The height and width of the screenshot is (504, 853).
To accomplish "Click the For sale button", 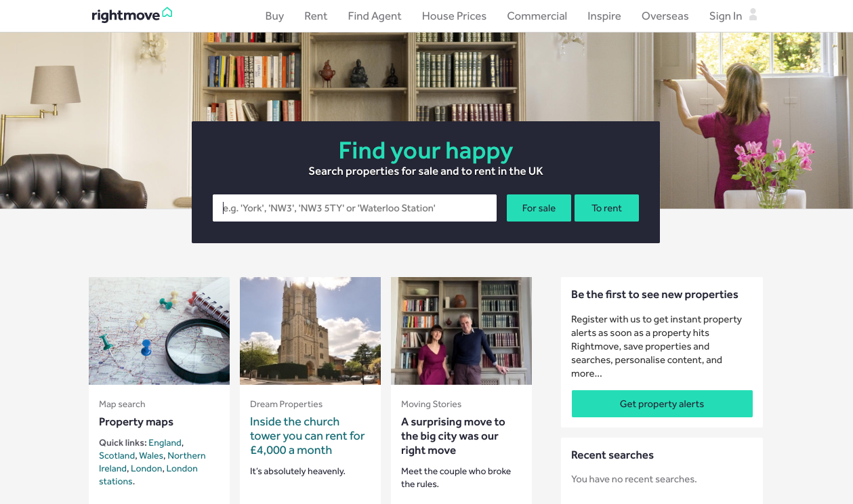I will pyautogui.click(x=539, y=208).
